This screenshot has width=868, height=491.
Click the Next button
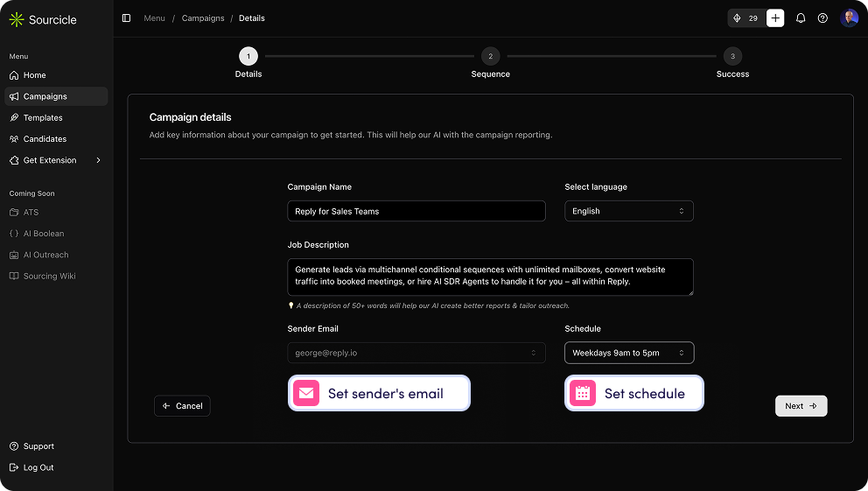coord(801,406)
